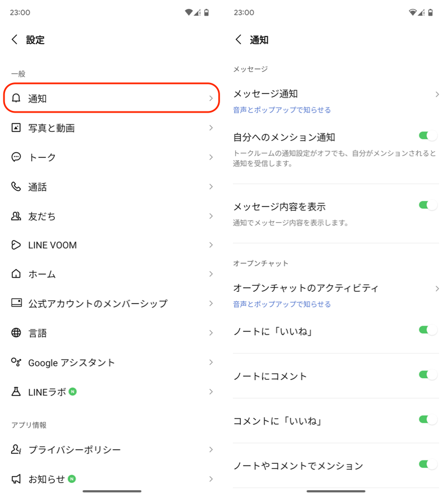Tap the chat bubble icon for トーク

tap(16, 157)
